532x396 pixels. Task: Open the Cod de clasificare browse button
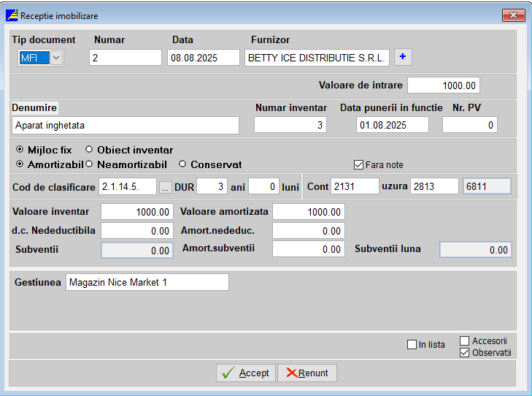165,187
